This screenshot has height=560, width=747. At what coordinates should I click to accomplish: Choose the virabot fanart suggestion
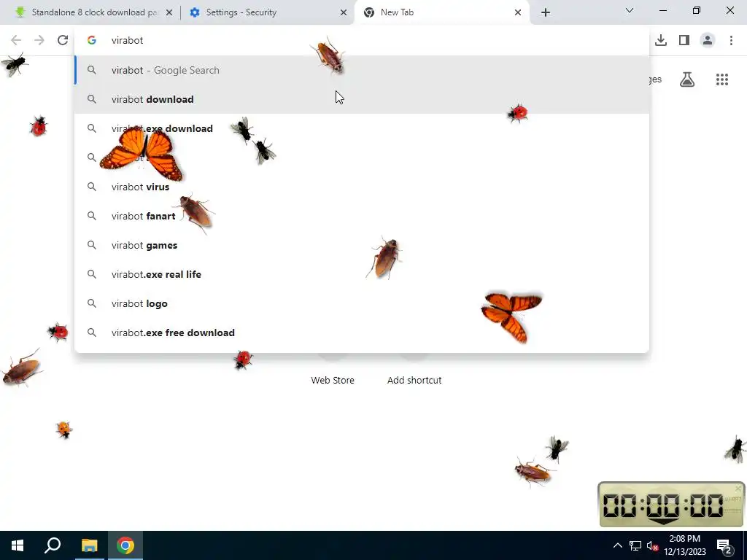coord(362,216)
